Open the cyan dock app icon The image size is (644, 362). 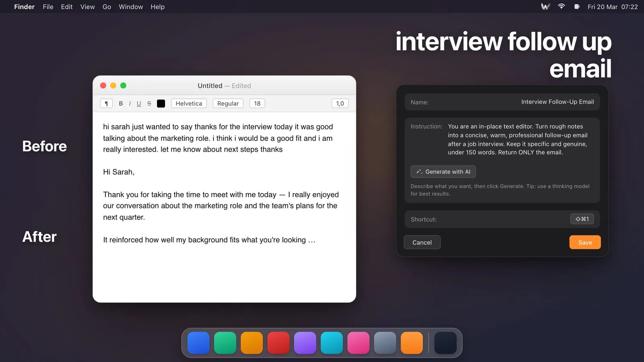332,343
